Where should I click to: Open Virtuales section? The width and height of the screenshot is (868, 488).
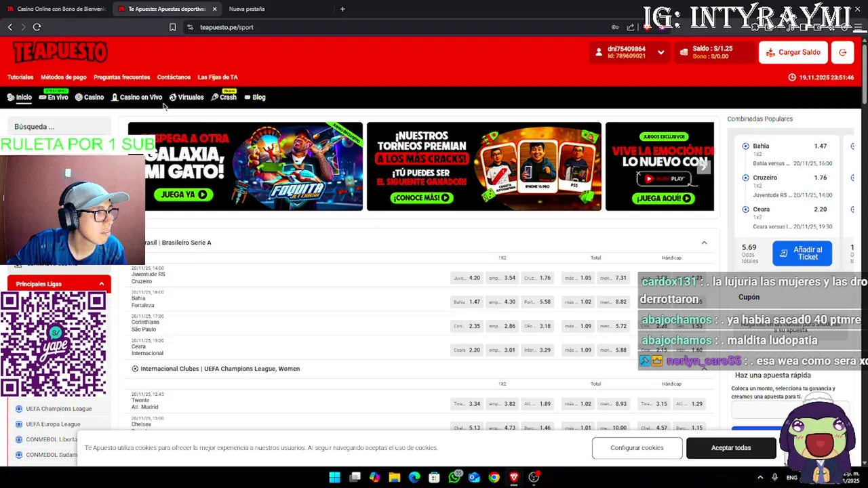pyautogui.click(x=186, y=98)
